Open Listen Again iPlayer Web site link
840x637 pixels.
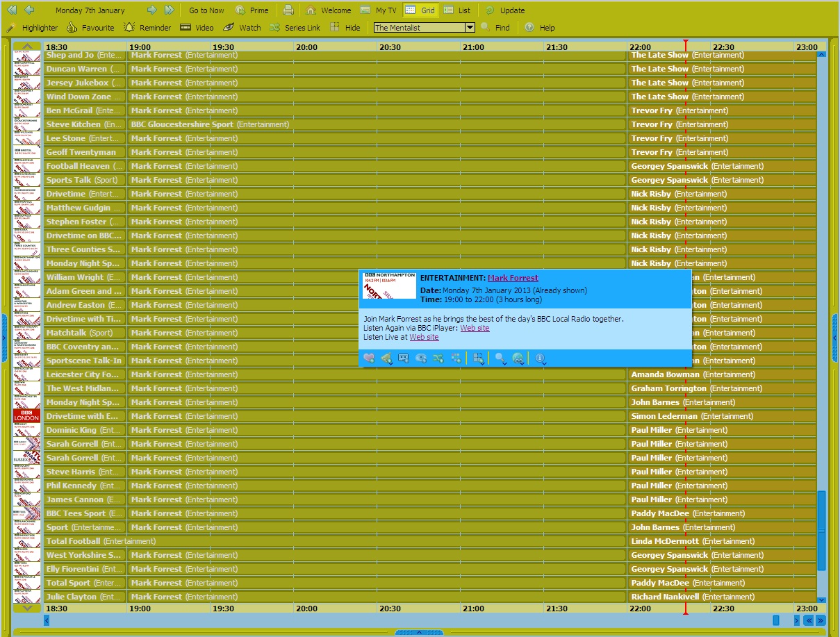click(x=475, y=328)
